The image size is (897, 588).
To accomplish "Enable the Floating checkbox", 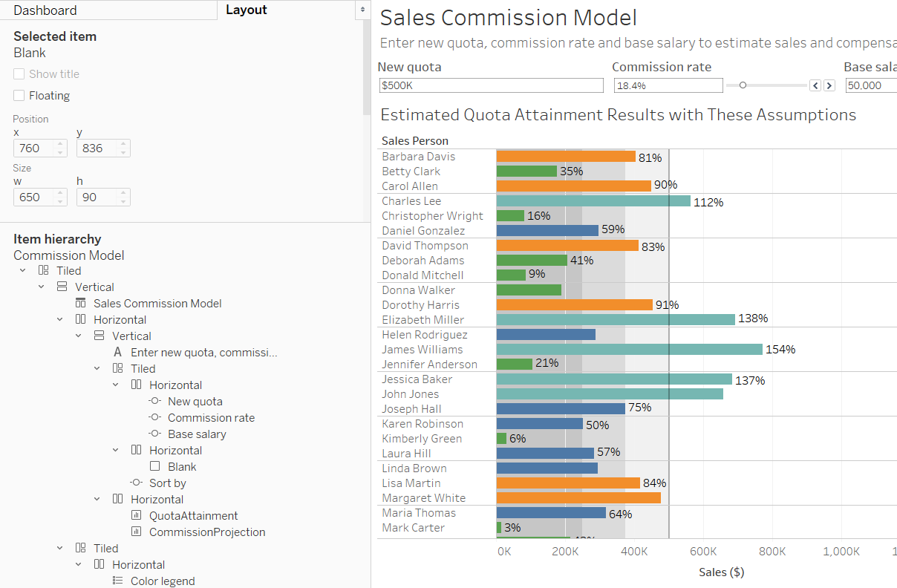I will click(19, 95).
